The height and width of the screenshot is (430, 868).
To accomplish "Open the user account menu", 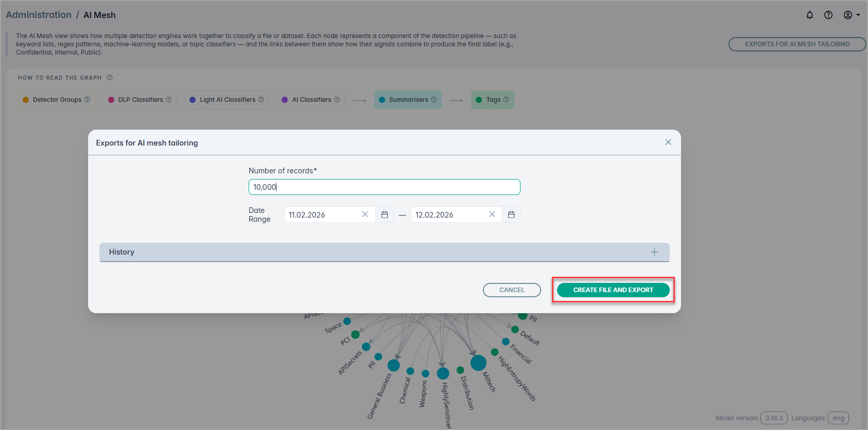I will point(851,15).
